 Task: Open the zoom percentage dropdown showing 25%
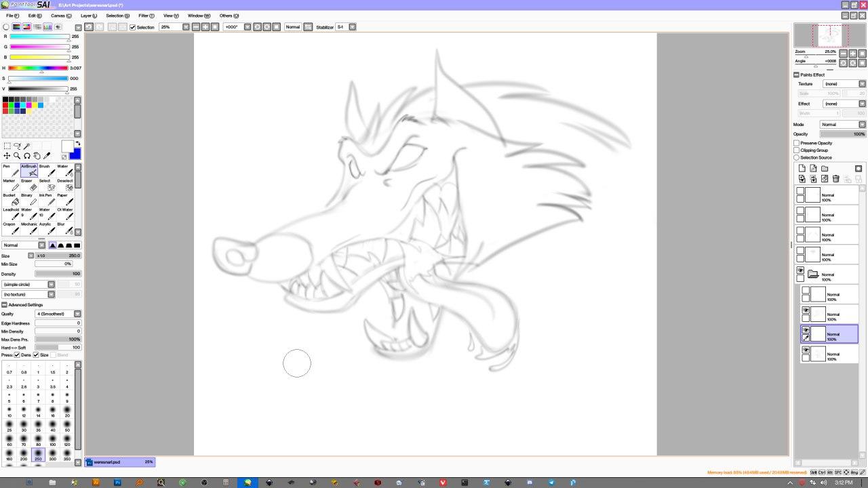[x=186, y=27]
